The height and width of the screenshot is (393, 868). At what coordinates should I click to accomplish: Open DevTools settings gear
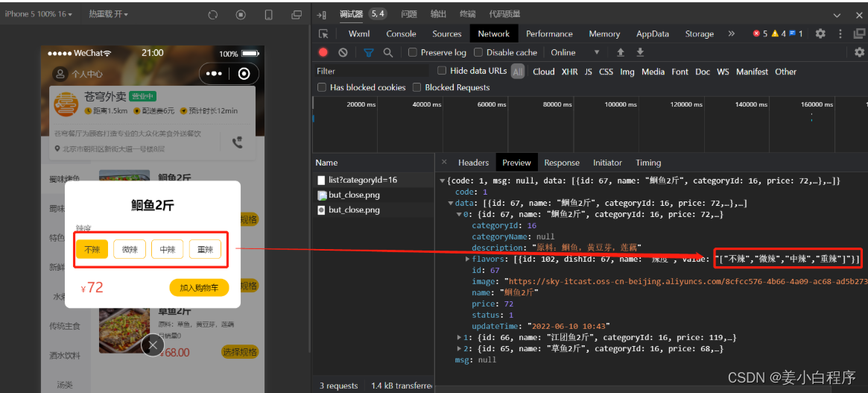point(820,34)
